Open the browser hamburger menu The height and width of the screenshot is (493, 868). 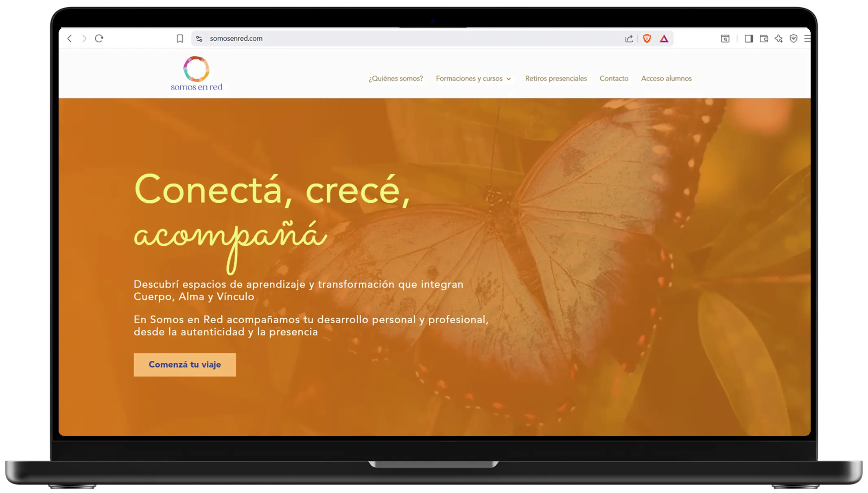(807, 39)
